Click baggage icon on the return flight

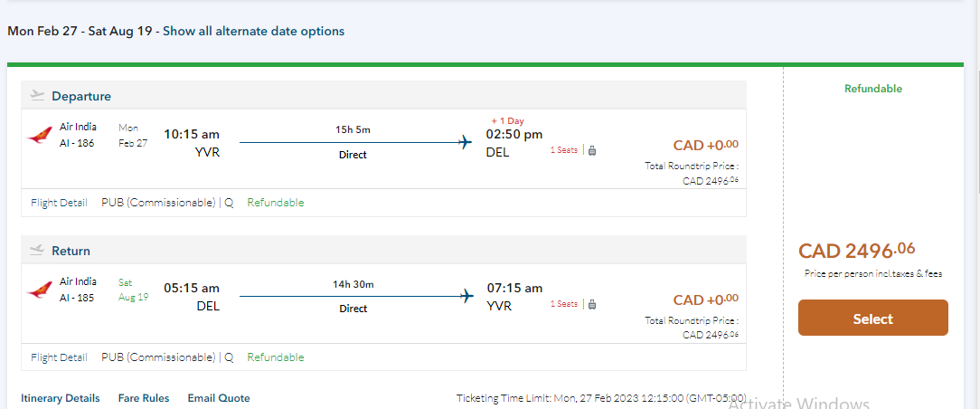(592, 304)
